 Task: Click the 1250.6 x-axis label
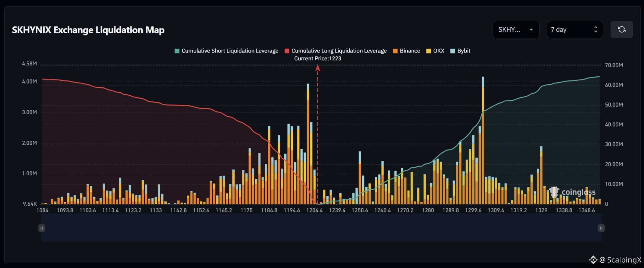360,210
